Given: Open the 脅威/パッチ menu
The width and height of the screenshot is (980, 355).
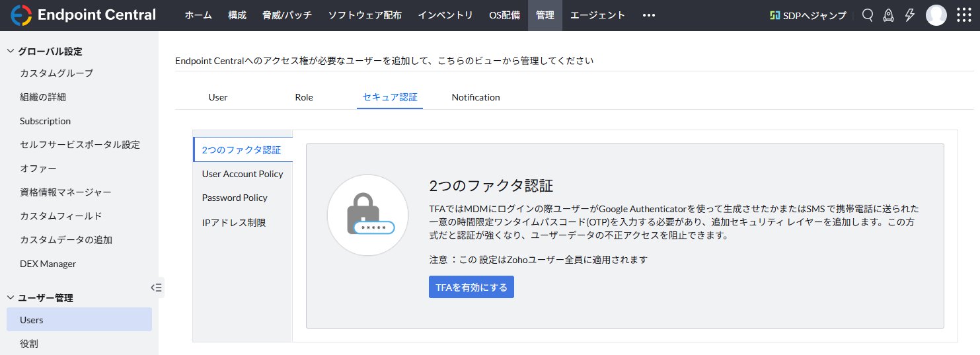Looking at the screenshot, I should pos(287,15).
